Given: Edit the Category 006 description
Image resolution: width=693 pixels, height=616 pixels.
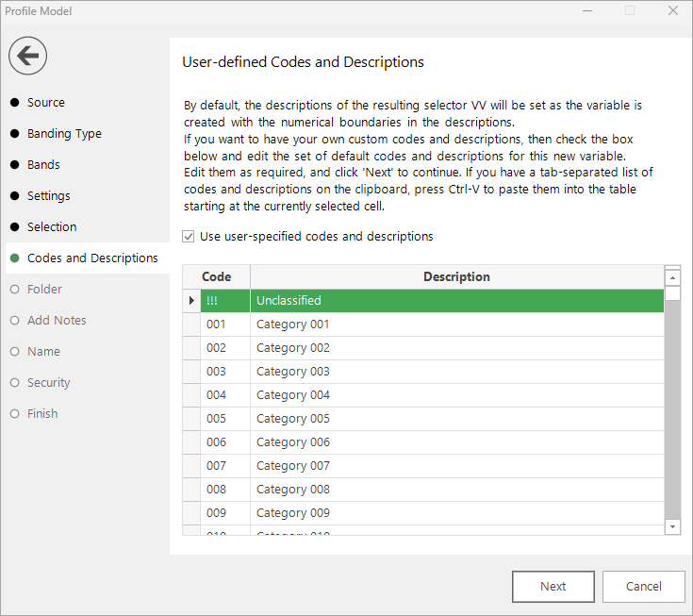Looking at the screenshot, I should pyautogui.click(x=457, y=442).
